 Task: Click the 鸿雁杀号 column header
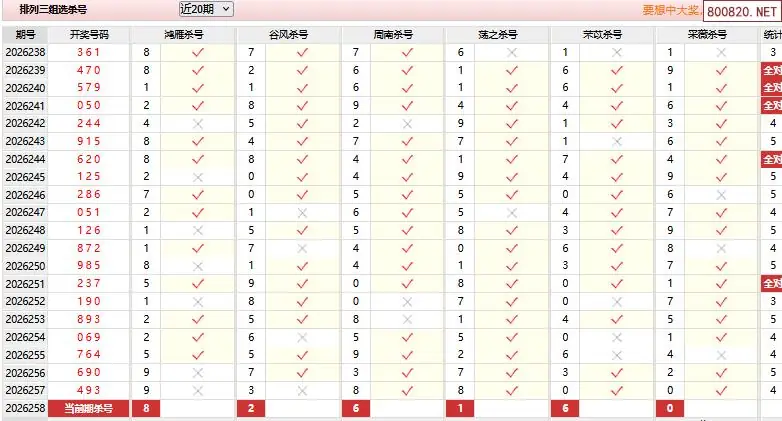[x=184, y=34]
